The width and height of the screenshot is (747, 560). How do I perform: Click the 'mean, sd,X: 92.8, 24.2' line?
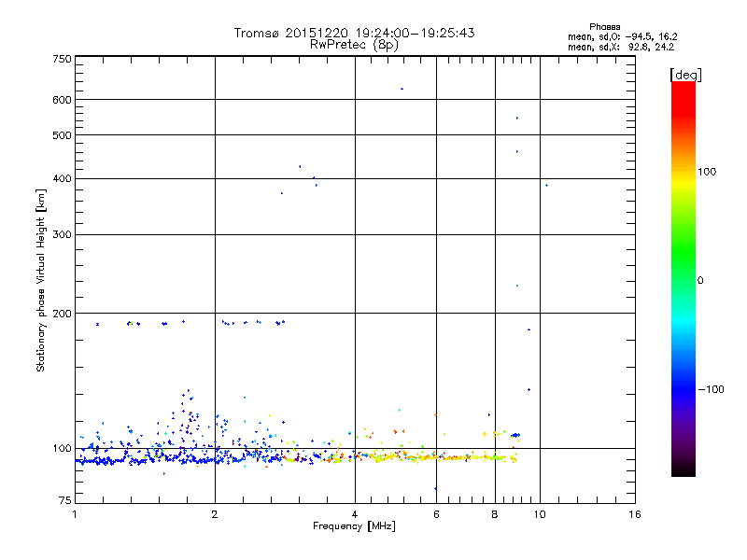tap(621, 47)
